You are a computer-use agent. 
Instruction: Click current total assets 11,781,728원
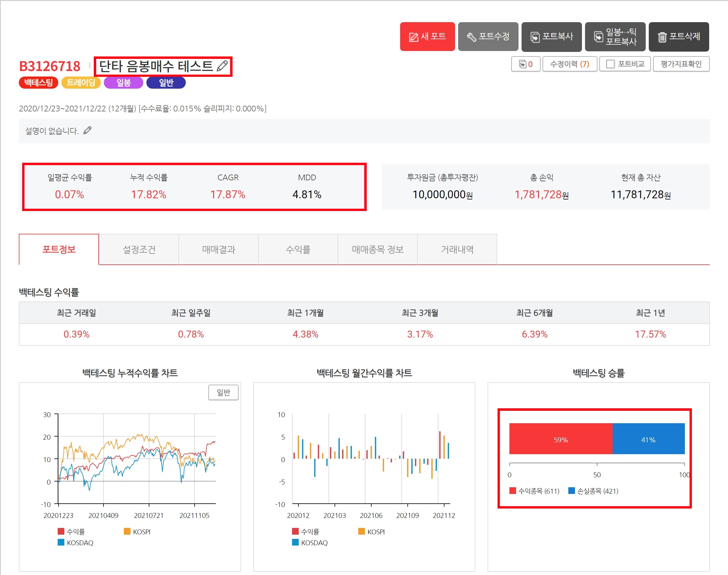(641, 194)
